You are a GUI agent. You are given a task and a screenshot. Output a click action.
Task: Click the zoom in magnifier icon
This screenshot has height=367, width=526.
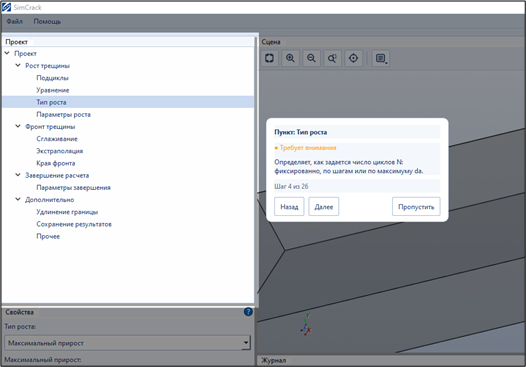tap(291, 58)
